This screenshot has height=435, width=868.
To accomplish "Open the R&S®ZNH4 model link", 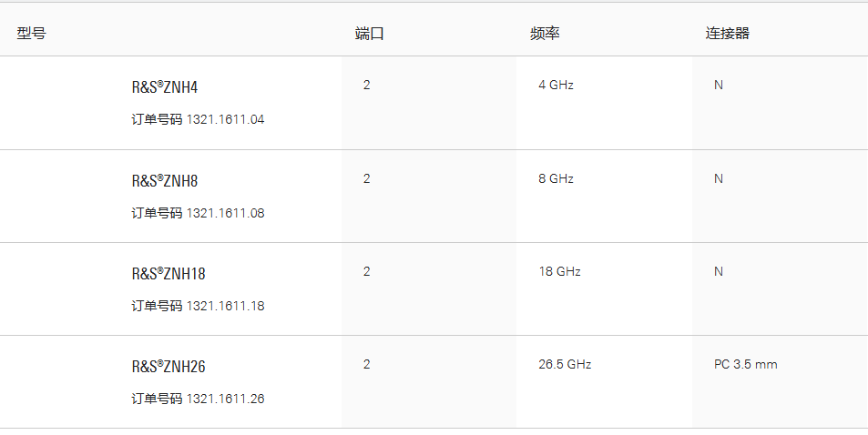I will [x=165, y=86].
